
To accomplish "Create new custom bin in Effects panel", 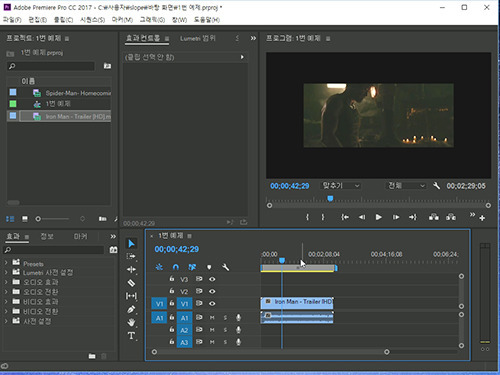I will click(92, 356).
